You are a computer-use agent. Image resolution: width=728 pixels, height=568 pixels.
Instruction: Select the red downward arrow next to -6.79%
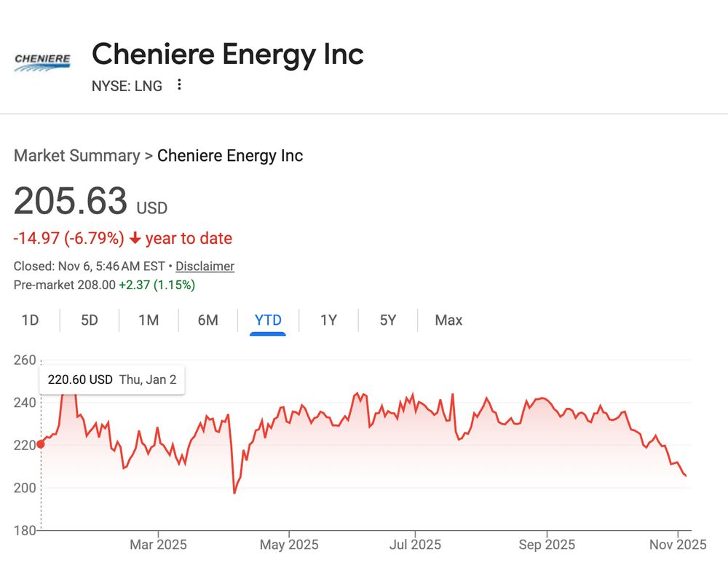(135, 238)
